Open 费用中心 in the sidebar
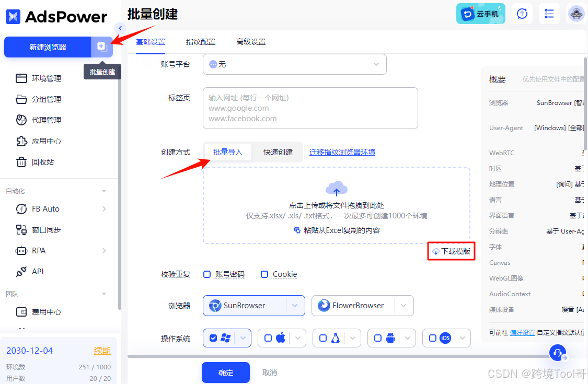 click(39, 311)
